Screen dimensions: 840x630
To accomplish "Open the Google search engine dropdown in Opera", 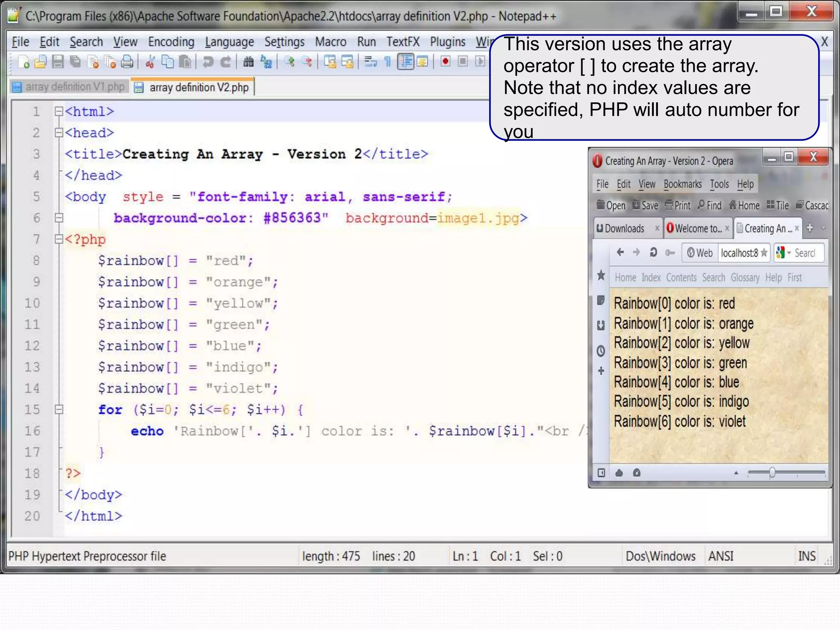I will (789, 253).
